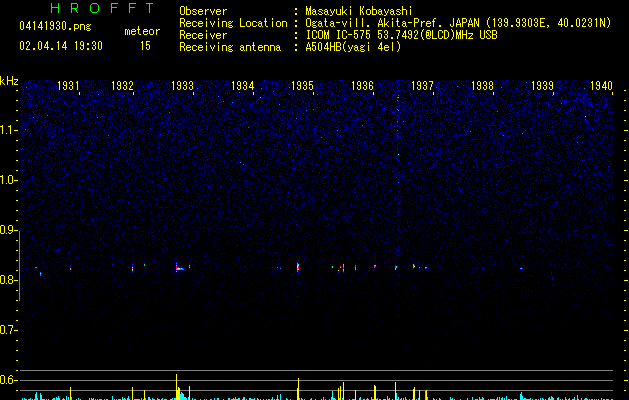Click the HROFFT title text
Viewport: 629px width, 400px height.
pyautogui.click(x=102, y=8)
